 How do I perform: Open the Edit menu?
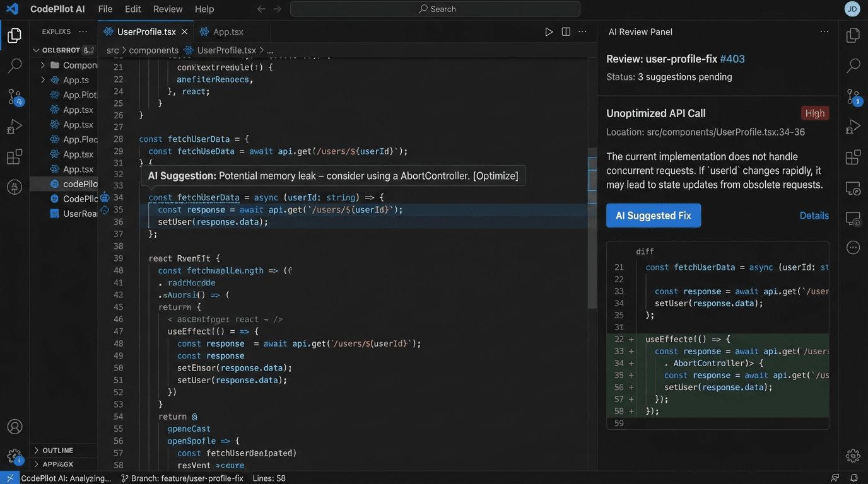(133, 9)
